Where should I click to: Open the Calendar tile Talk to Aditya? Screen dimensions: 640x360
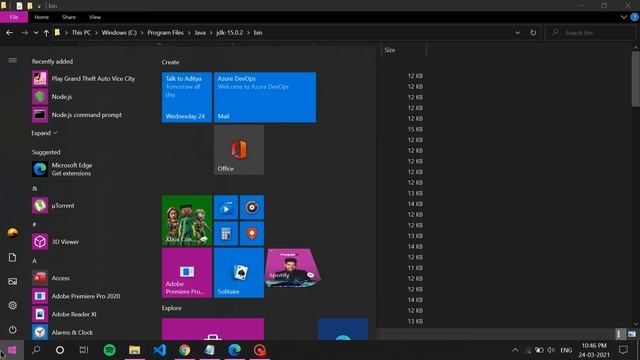[x=187, y=97]
